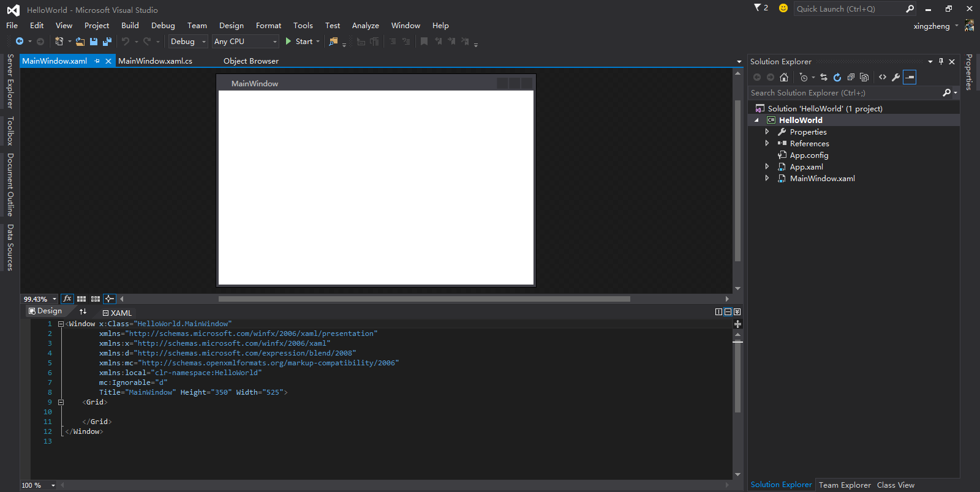Screen dimensions: 980x492
Task: Click the Collapse All icon in Solution Explorer
Action: (851, 77)
